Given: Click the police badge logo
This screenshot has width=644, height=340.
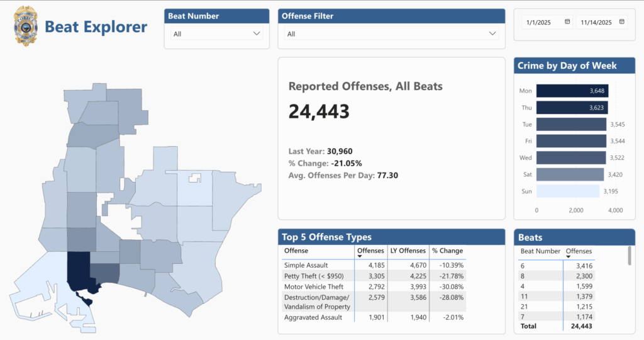Looking at the screenshot, I should coord(26,26).
